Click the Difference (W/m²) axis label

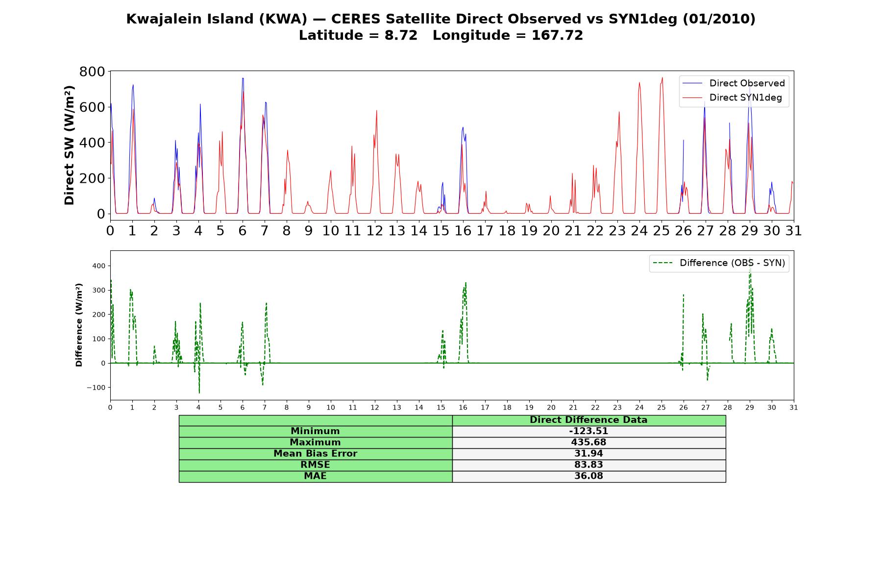tap(79, 325)
